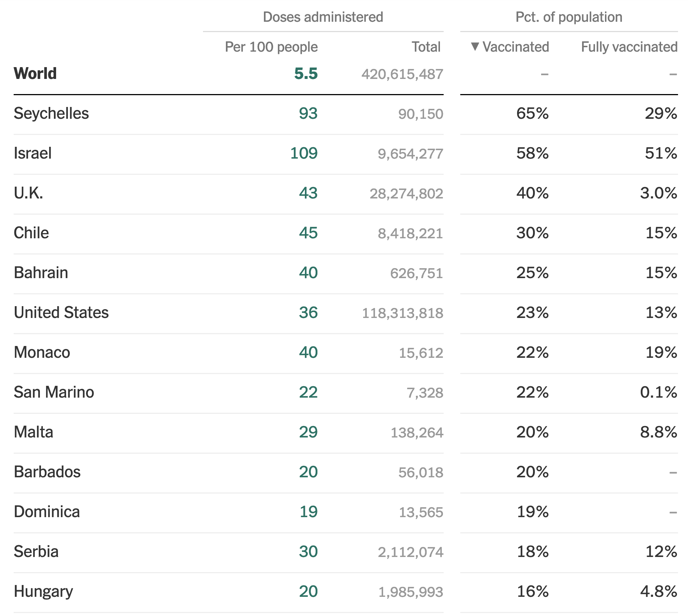Select United States row name

coord(61,312)
